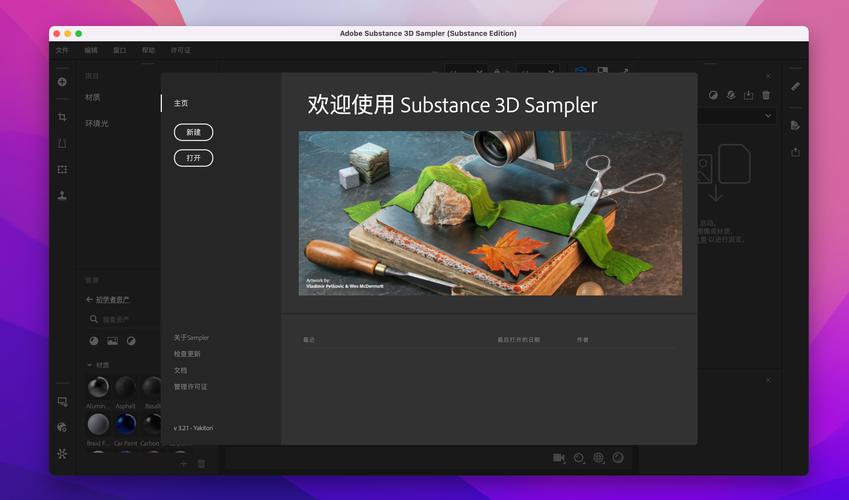Click the 最后打开的日期 column header
849x500 pixels.
click(x=519, y=340)
